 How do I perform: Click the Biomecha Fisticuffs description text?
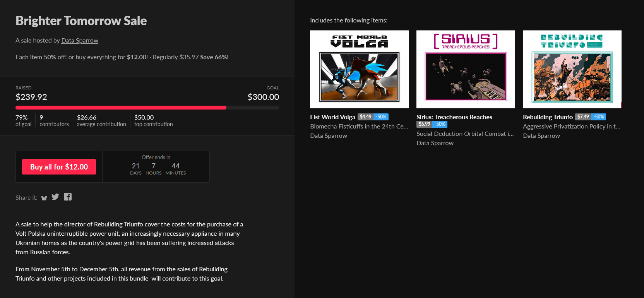click(359, 127)
